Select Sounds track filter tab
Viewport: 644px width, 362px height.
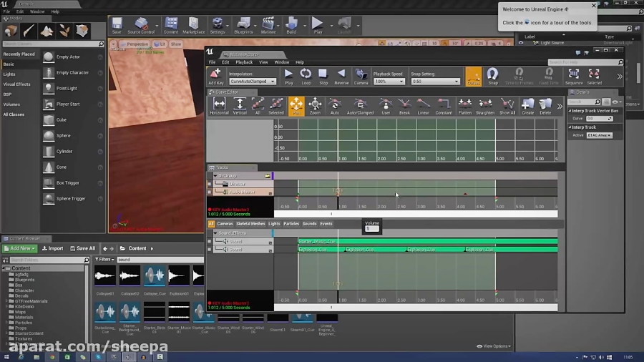[x=309, y=224]
